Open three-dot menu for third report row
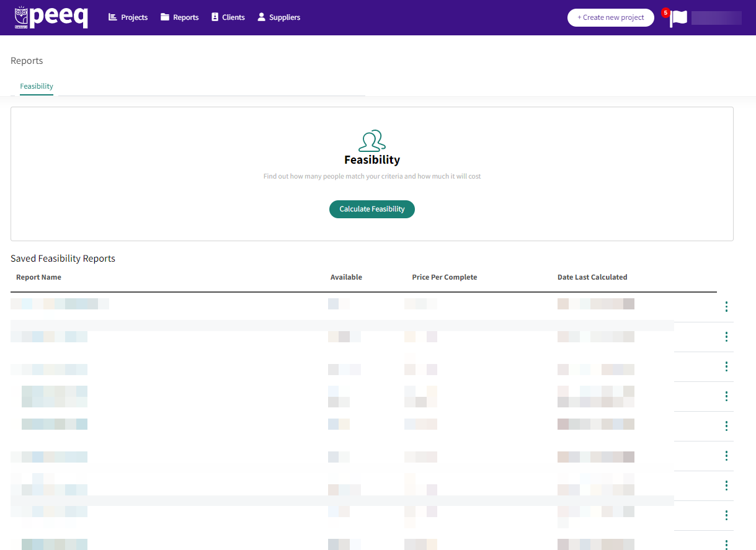Image resolution: width=756 pixels, height=550 pixels. 726,366
